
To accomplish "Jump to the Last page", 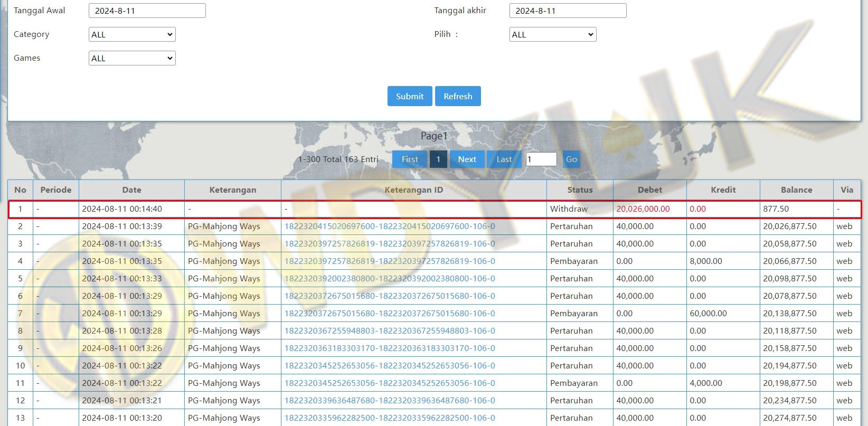I will pos(504,159).
